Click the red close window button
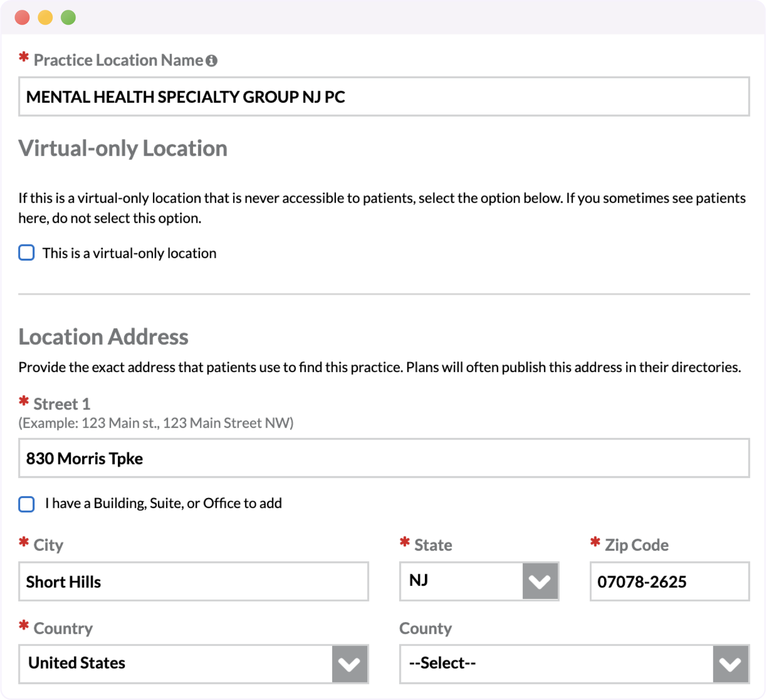766x700 pixels. point(22,18)
